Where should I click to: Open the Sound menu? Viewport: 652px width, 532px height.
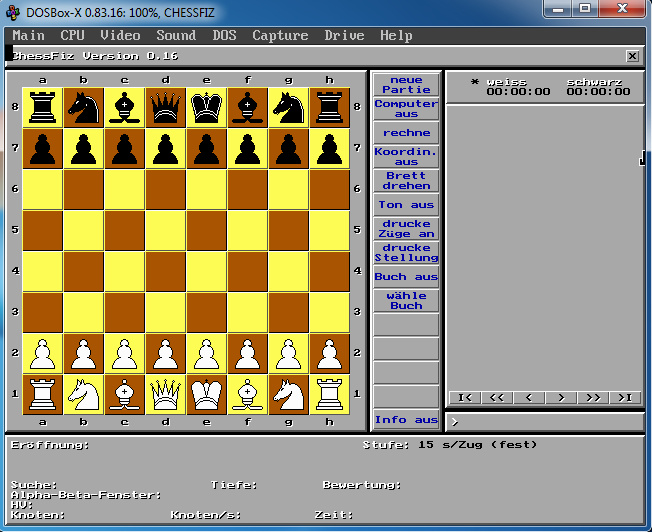[176, 35]
